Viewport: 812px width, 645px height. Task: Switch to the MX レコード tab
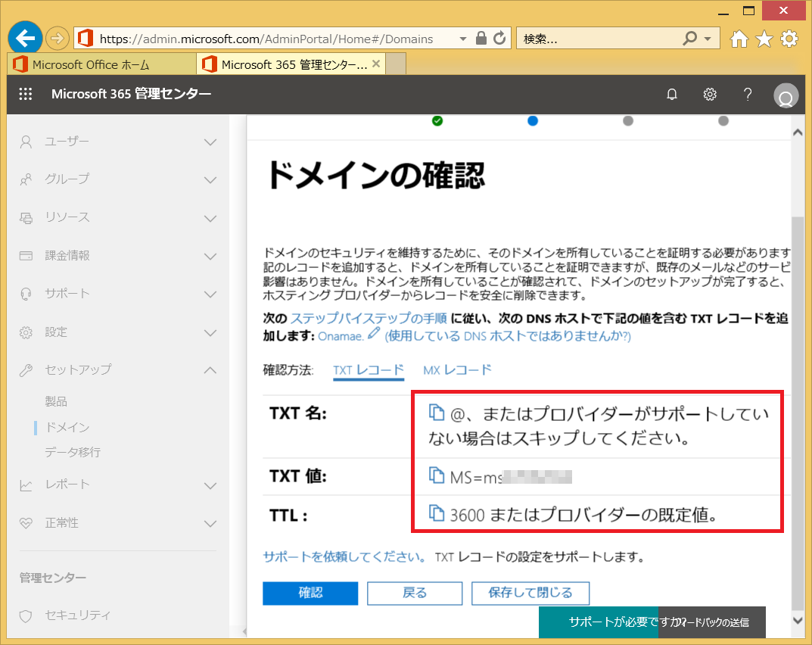click(457, 370)
